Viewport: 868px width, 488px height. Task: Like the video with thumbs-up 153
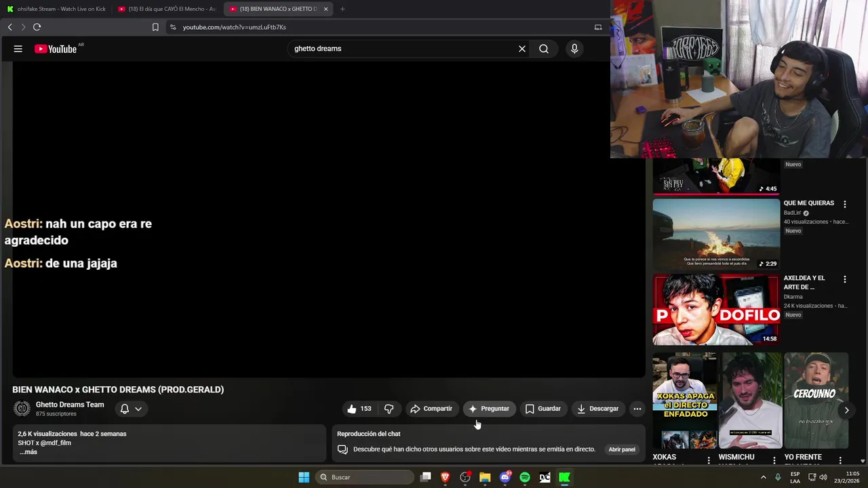click(359, 409)
